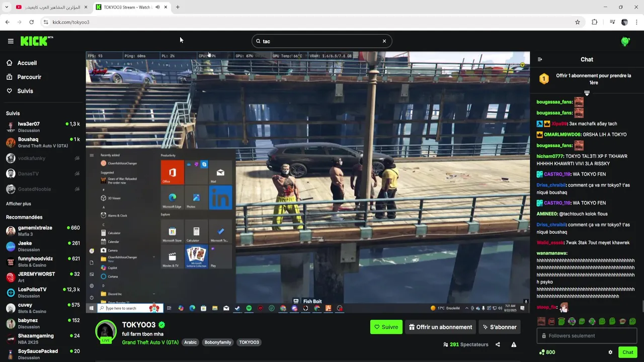This screenshot has width=644, height=362.
Task: Reload the page in Chrome
Action: [x=31, y=22]
